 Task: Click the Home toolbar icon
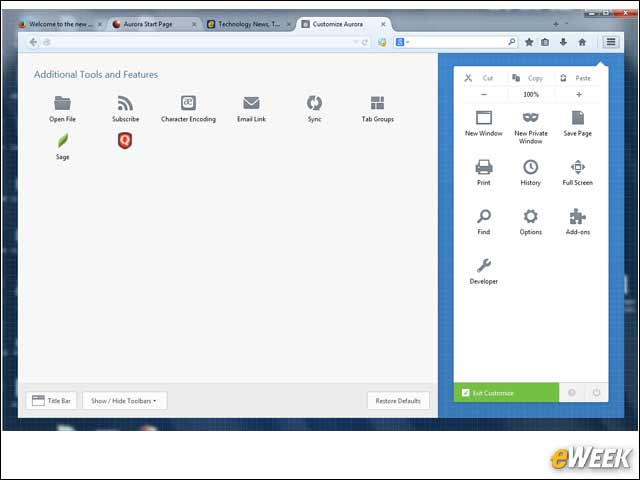tap(582, 42)
